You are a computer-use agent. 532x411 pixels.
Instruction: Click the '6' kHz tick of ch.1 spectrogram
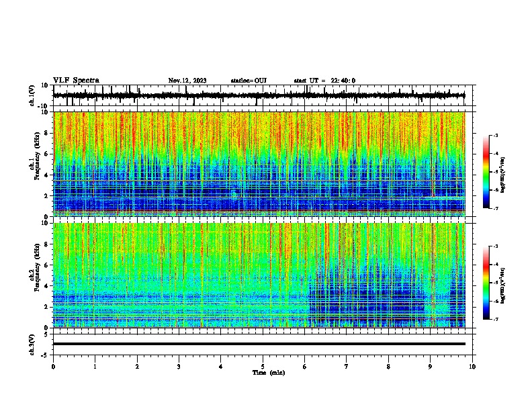pos(47,154)
